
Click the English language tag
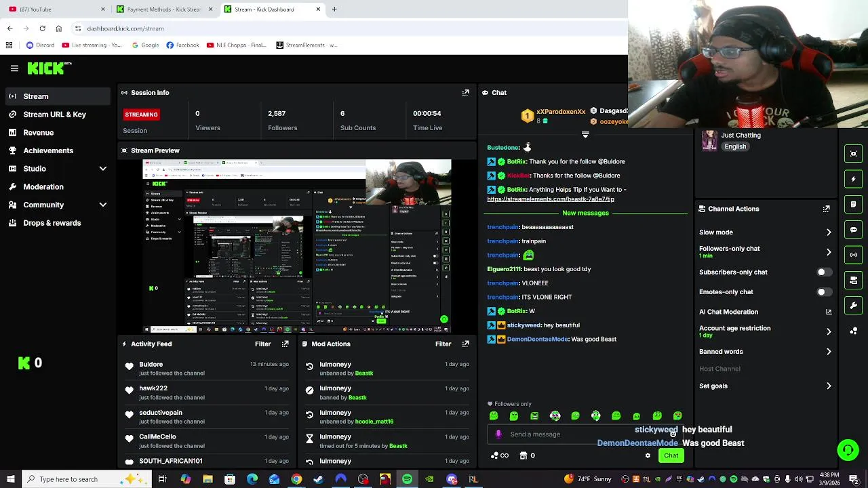click(x=735, y=147)
